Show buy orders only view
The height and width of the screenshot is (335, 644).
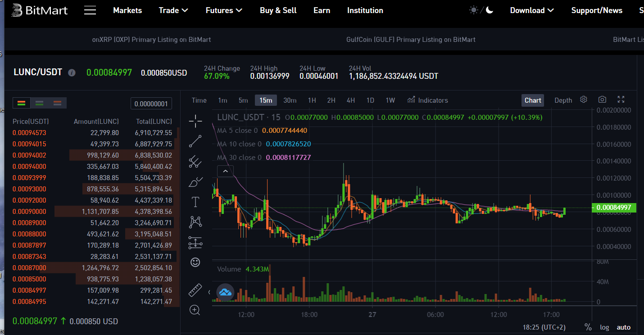tap(39, 103)
